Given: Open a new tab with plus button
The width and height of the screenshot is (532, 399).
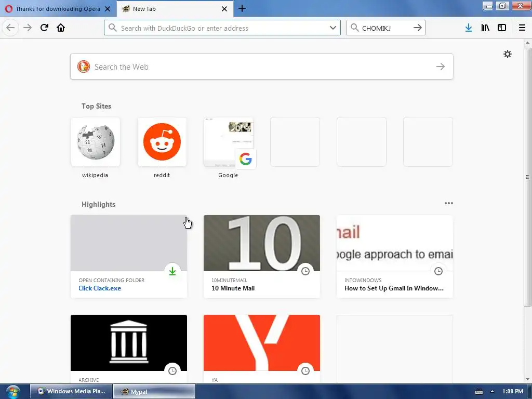Looking at the screenshot, I should (242, 8).
